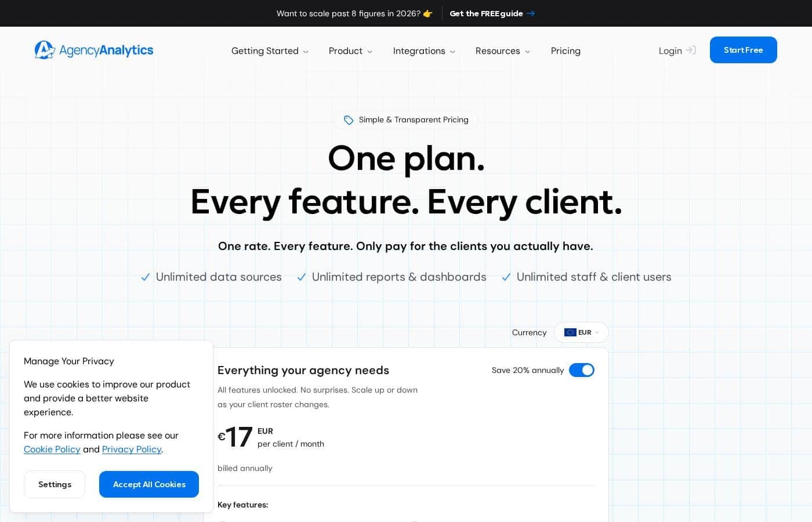This screenshot has width=812, height=522.
Task: Click the 'Everything your agency needs' heading
Action: (x=303, y=370)
